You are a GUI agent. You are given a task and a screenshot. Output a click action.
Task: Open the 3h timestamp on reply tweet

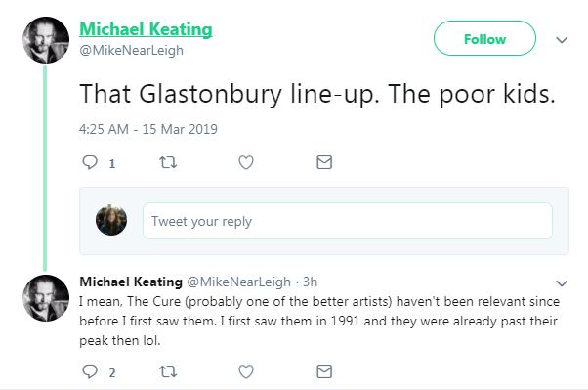[x=311, y=282]
